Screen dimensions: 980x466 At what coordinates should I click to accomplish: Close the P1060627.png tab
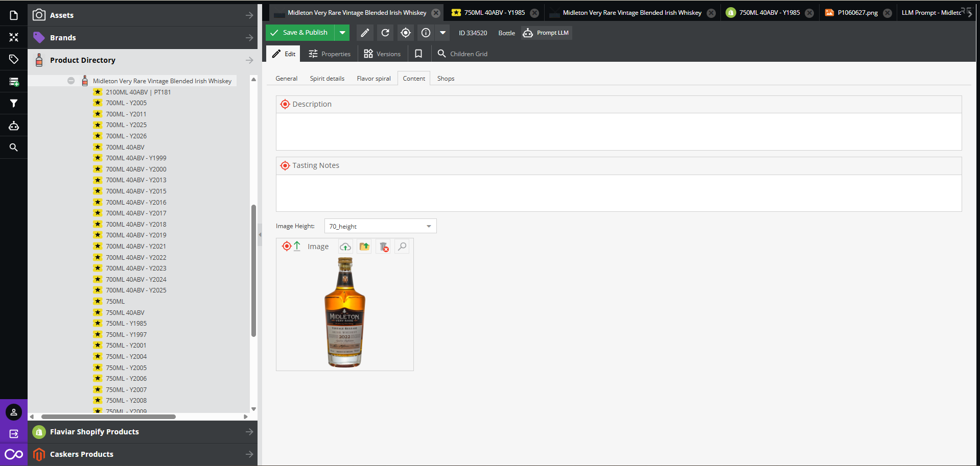(x=888, y=13)
